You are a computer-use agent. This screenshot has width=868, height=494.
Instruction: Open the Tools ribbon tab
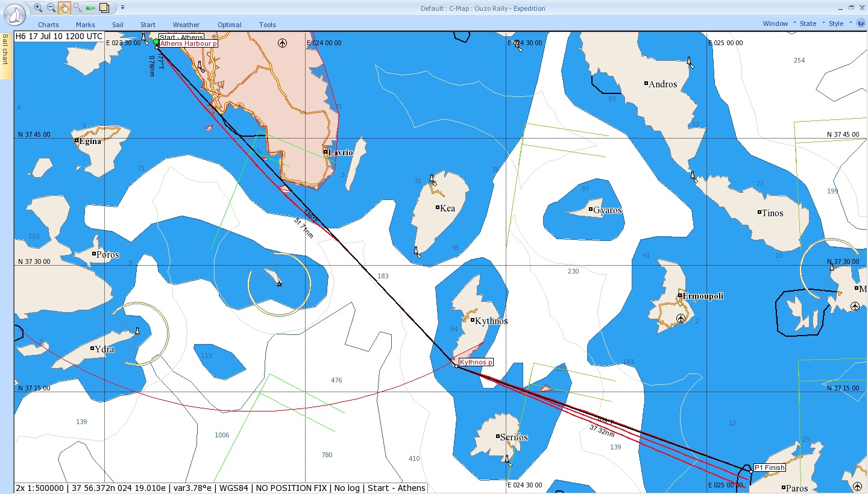click(268, 25)
